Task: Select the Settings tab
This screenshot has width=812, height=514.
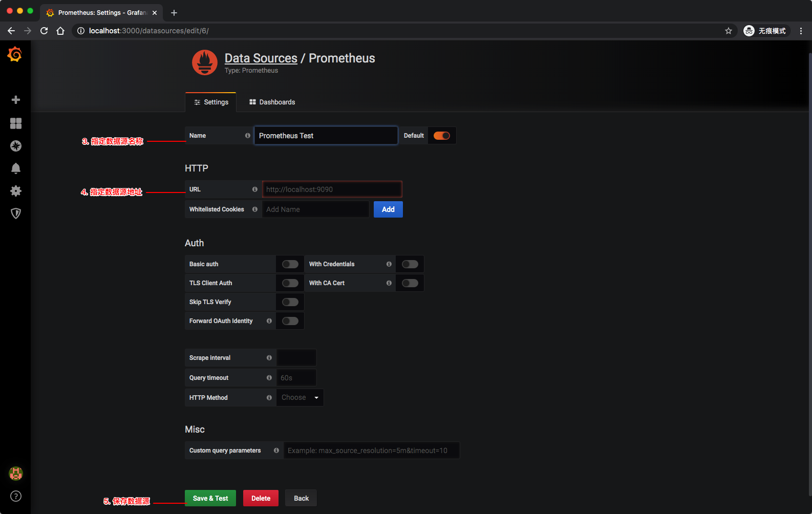Action: coord(211,102)
